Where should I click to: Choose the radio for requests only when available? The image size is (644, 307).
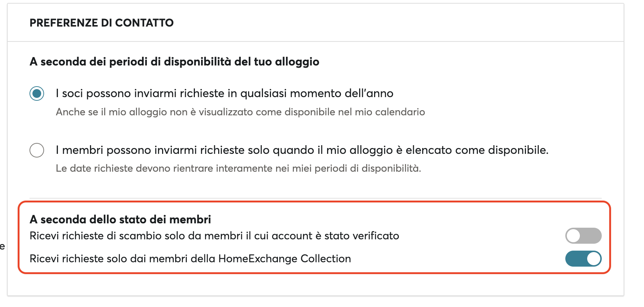click(37, 150)
